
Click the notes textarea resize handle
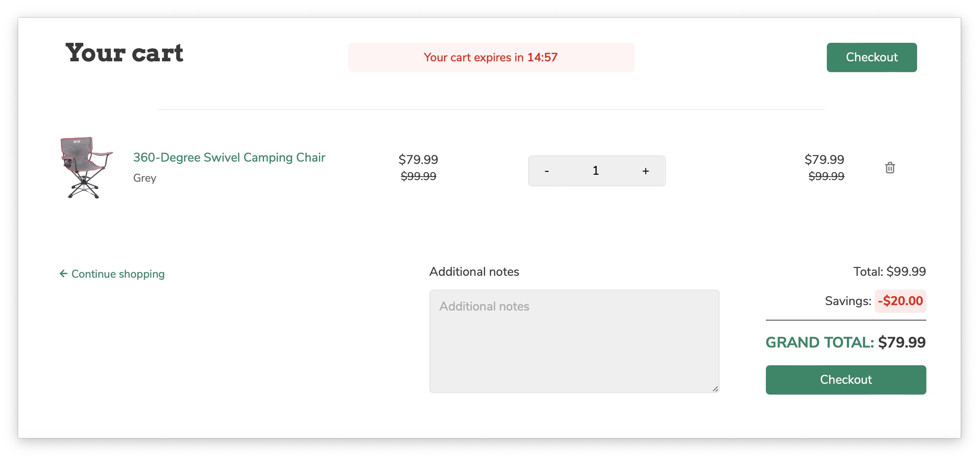coord(715,389)
